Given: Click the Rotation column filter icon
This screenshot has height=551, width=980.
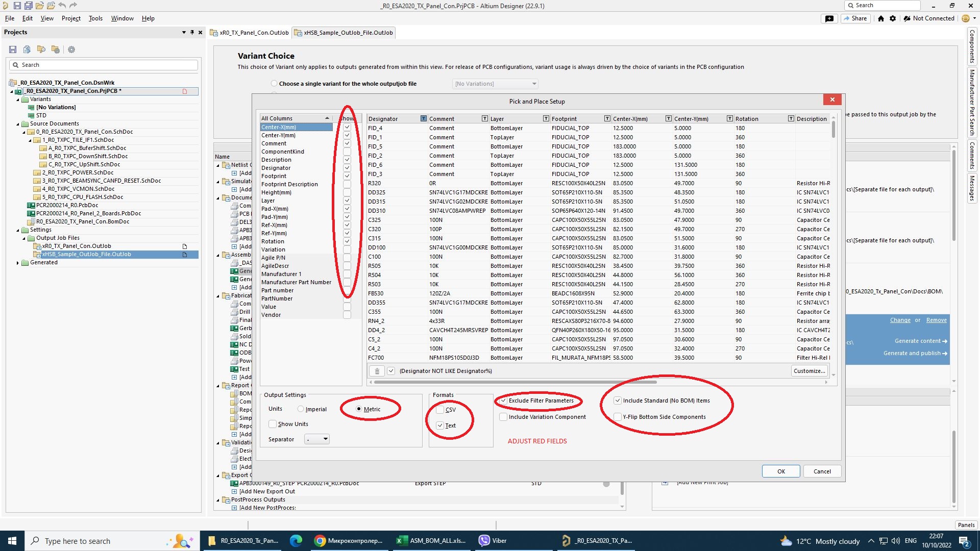Looking at the screenshot, I should pyautogui.click(x=791, y=118).
